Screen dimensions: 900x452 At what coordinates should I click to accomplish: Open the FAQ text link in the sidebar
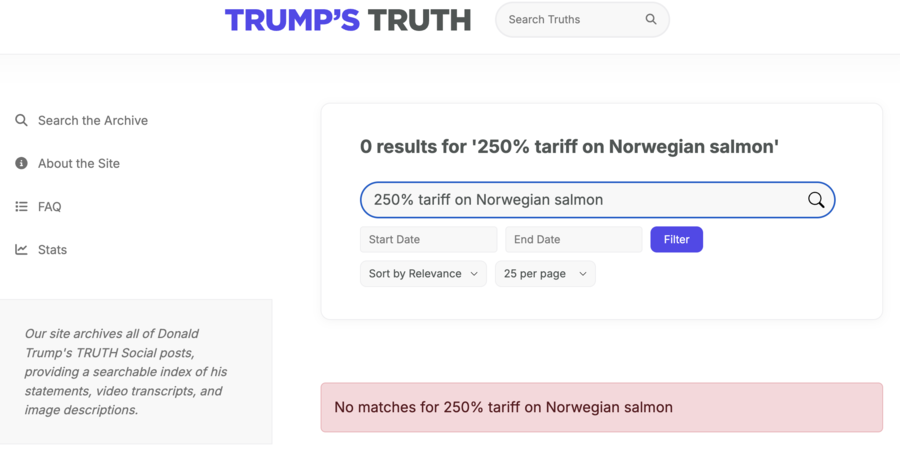pyautogui.click(x=50, y=207)
